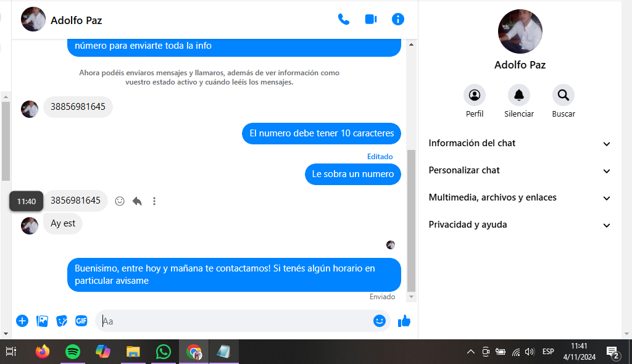Viewport: 632px width, 364px height.
Task: Select the message 38856981645
Action: [78, 107]
